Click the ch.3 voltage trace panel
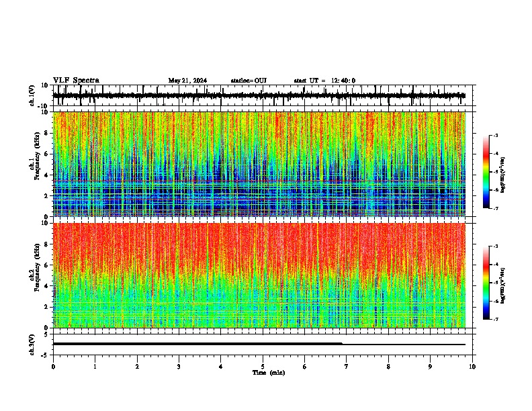This screenshot has height=411, width=532. pos(263,345)
